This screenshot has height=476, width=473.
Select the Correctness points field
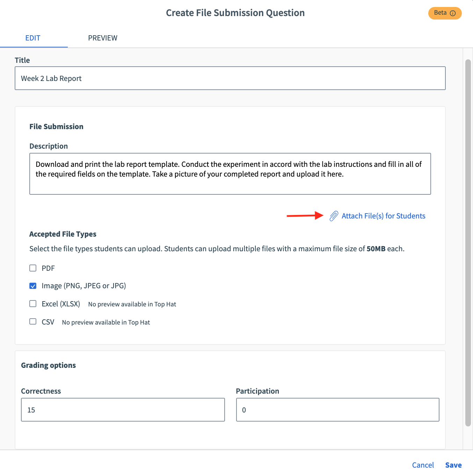pos(123,410)
